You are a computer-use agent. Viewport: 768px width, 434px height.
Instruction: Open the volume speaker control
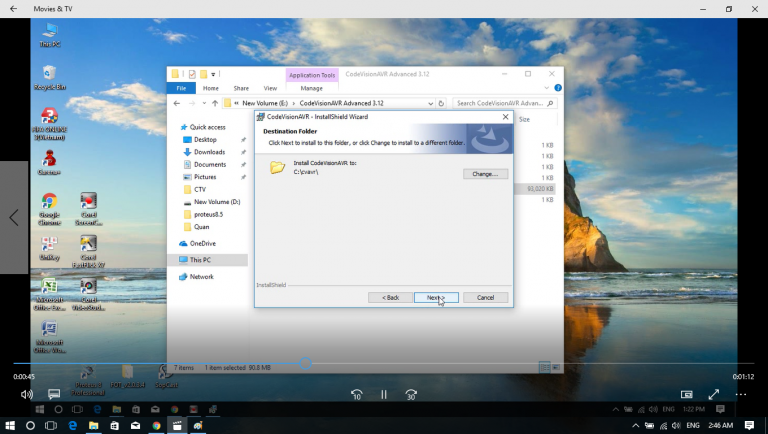tap(26, 395)
